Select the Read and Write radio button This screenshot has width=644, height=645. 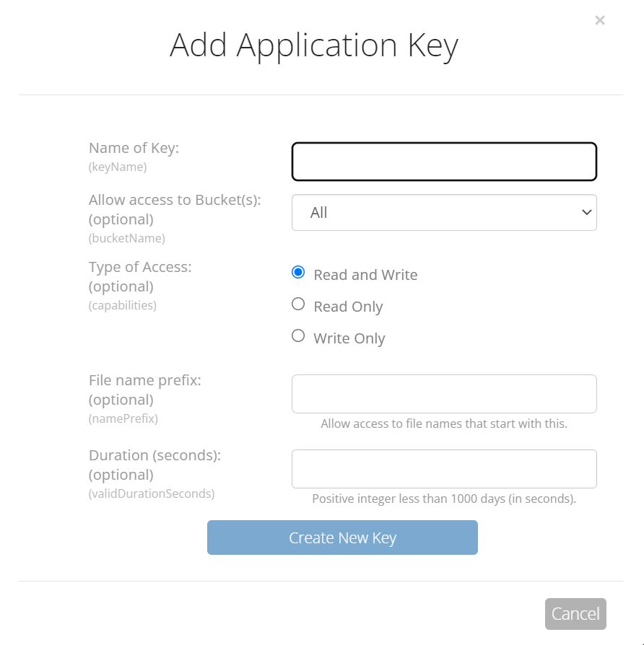click(x=298, y=273)
